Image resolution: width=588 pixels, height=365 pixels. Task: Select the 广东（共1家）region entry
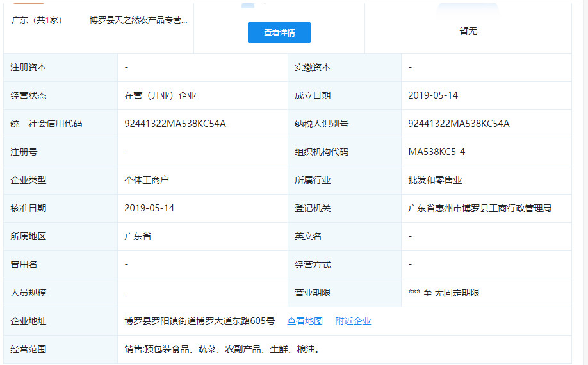click(x=37, y=20)
